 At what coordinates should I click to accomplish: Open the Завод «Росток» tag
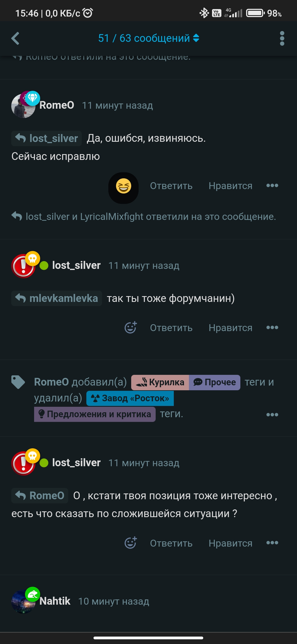[130, 398]
